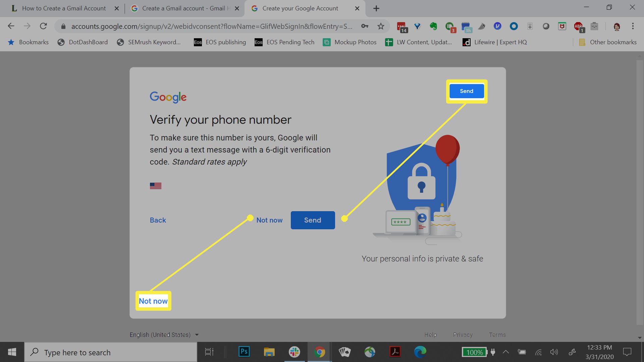Viewport: 644px width, 362px height.
Task: Open the volume control in system tray
Action: pyautogui.click(x=554, y=352)
